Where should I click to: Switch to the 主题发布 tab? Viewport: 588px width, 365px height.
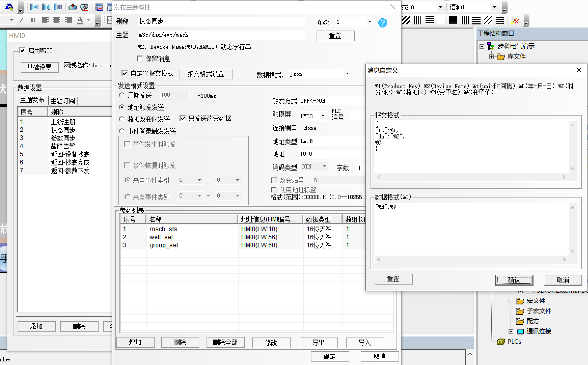32,100
